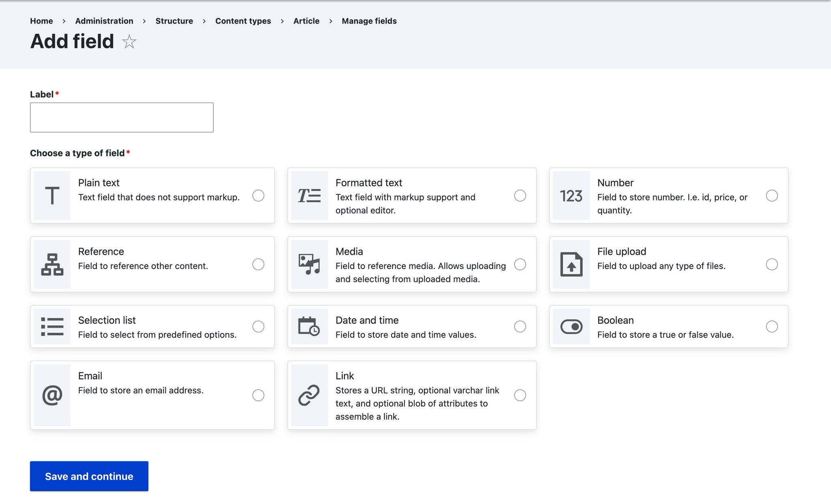Click the Media image-and-music icon
Screen dimensions: 831x504
click(x=309, y=264)
